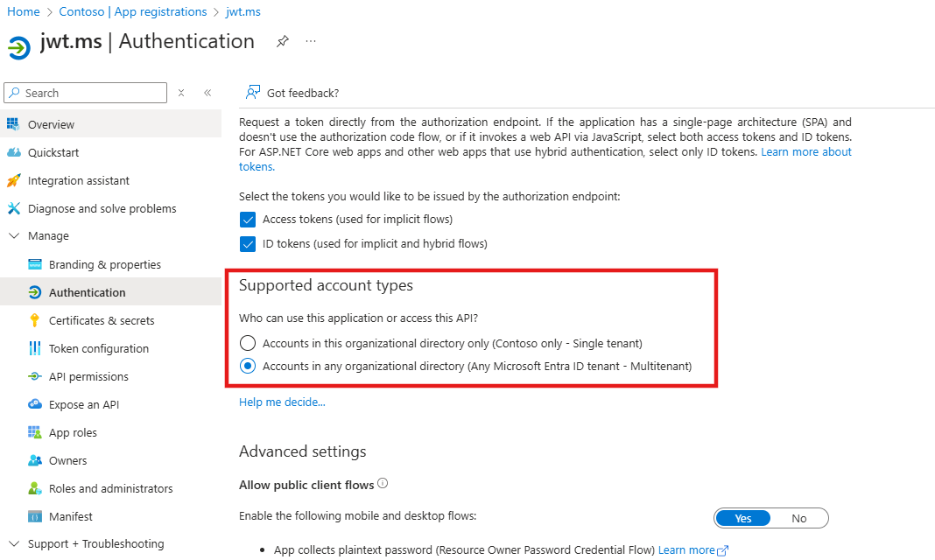
Task: Open Branding & properties page
Action: (110, 264)
